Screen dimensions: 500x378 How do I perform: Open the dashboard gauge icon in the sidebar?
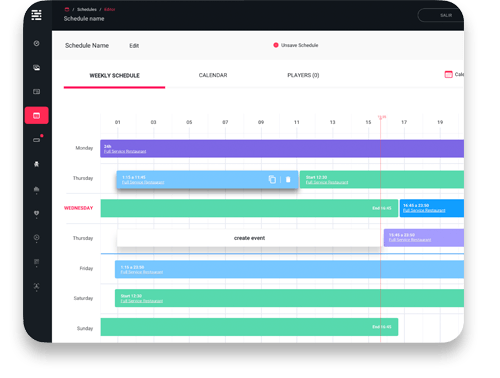point(37,43)
